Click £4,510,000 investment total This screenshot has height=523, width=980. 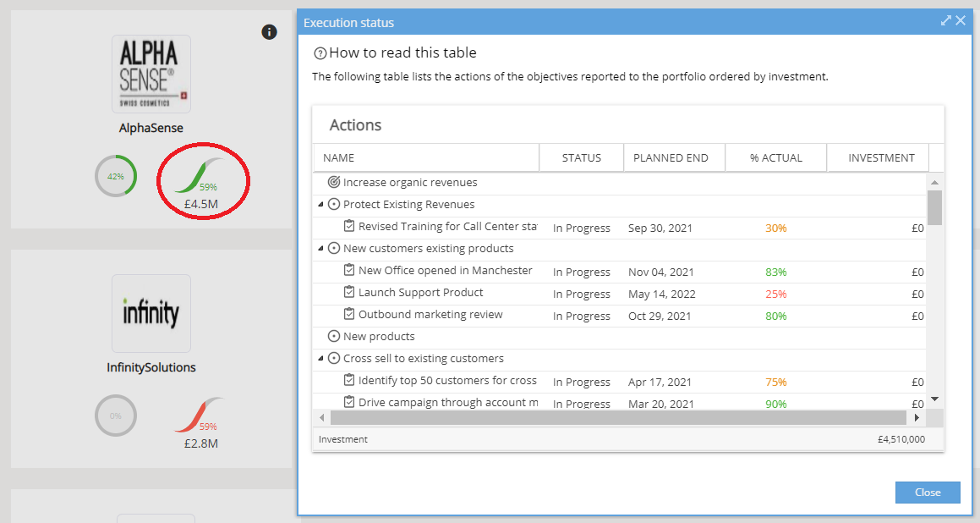901,439
